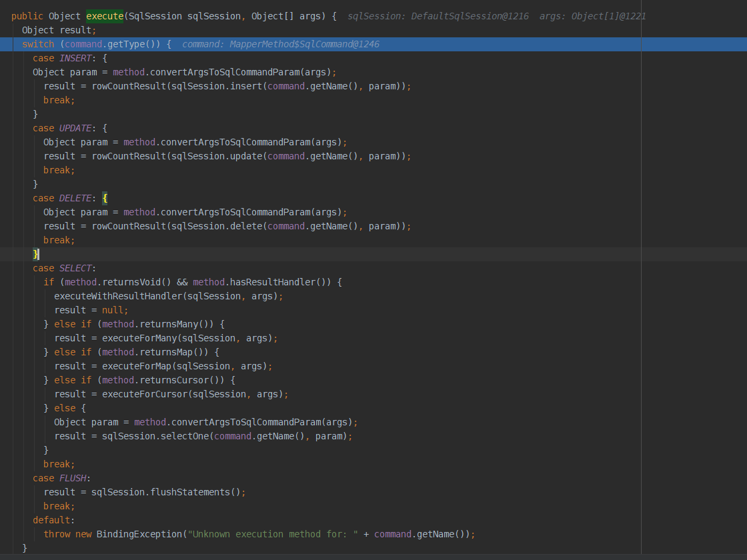Screen dimensions: 747x560
Task: Click the BindingException class name
Action: (x=139, y=534)
